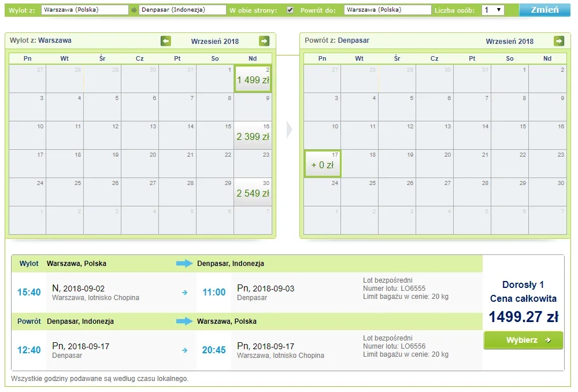578x392 pixels.
Task: Edit the 'Wylot z' Warszawa field
Action: (x=85, y=10)
